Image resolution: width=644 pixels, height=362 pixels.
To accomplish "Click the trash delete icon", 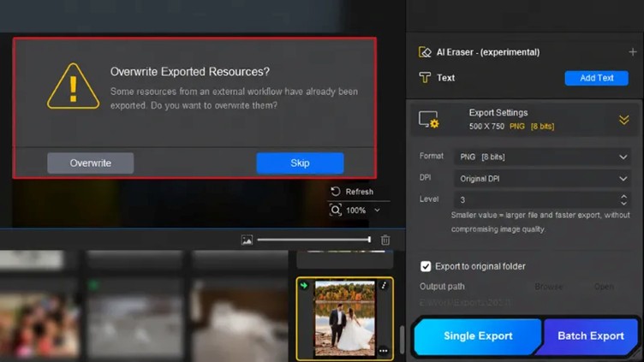I will pyautogui.click(x=385, y=240).
